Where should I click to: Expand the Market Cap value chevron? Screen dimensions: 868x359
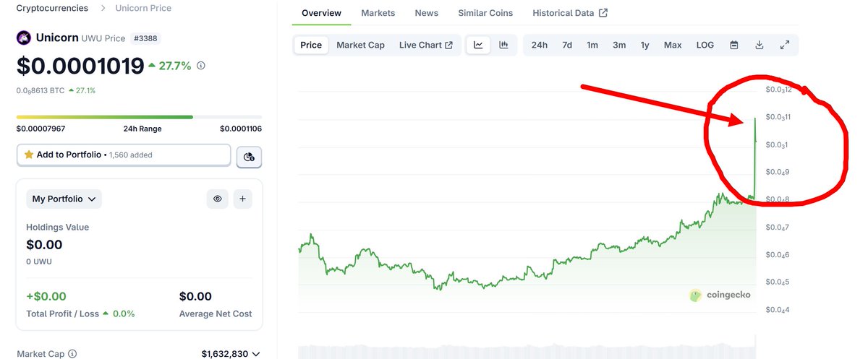[x=255, y=354]
